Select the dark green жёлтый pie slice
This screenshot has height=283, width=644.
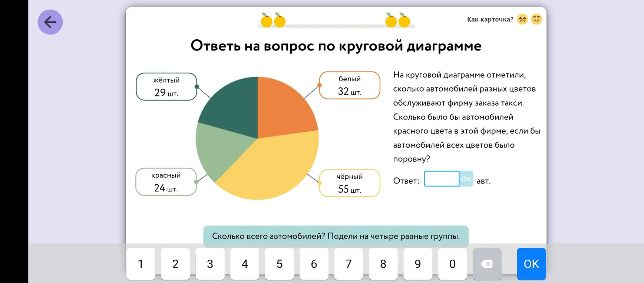pos(234,108)
